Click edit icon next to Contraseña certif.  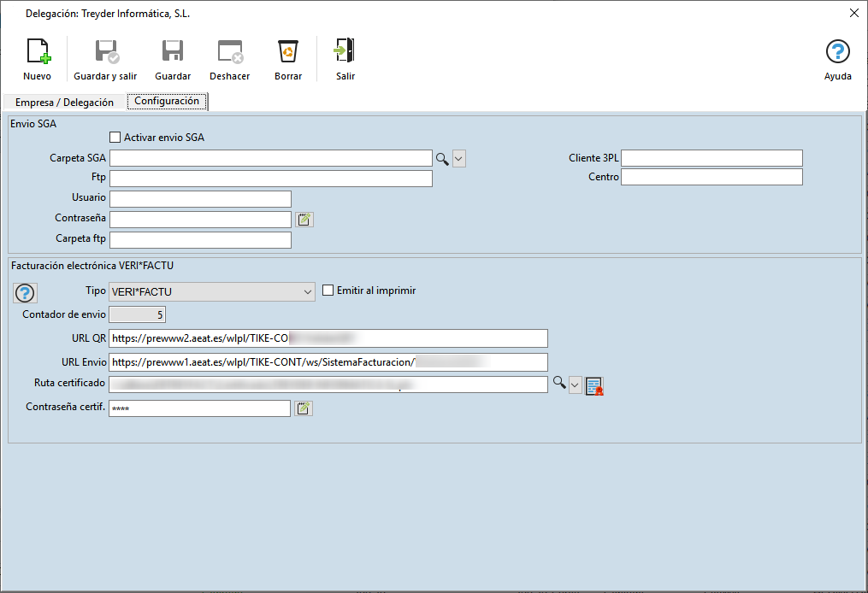(304, 408)
